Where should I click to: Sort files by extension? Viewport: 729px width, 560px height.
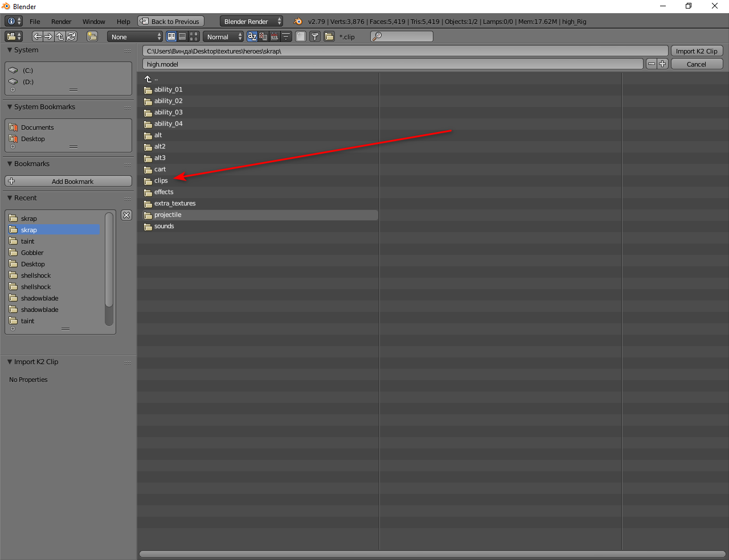point(263,36)
